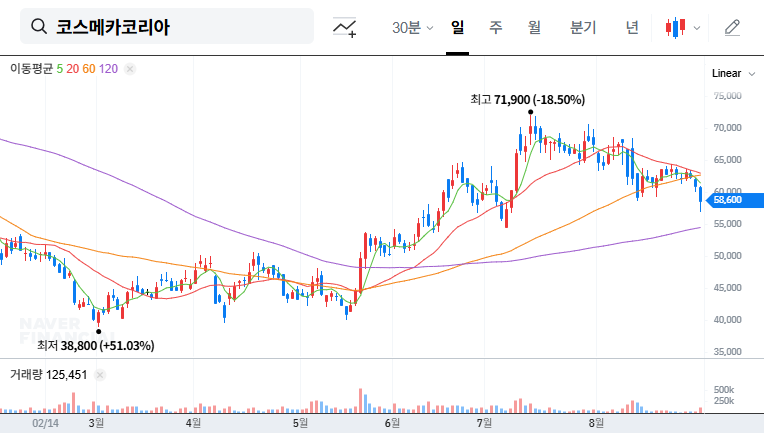Click the black dot at the 최저 low point

[99, 332]
